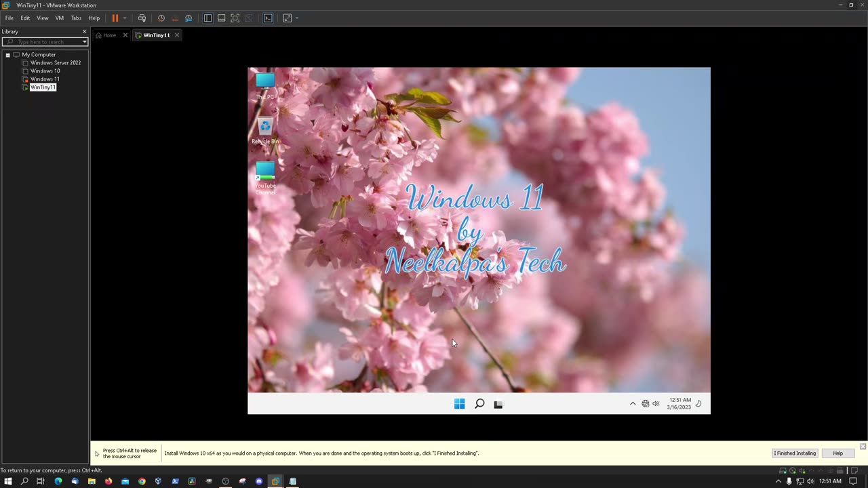The width and height of the screenshot is (868, 488).
Task: Close the Home tab
Action: pyautogui.click(x=125, y=35)
